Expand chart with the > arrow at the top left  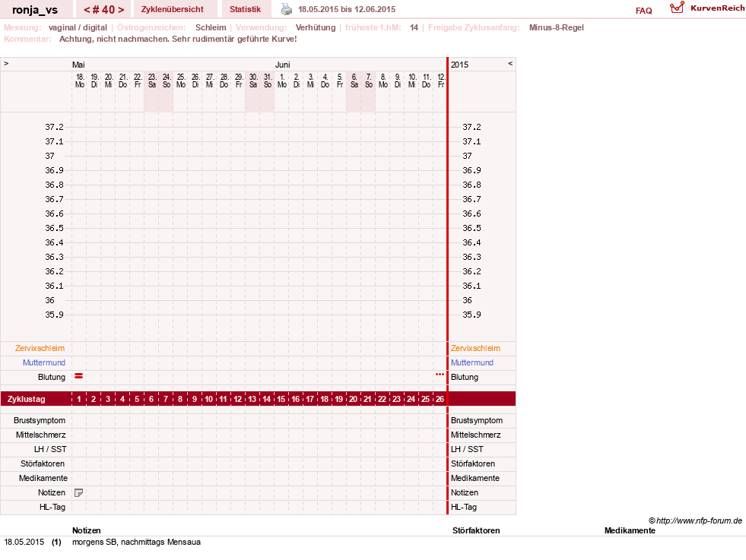[6, 63]
